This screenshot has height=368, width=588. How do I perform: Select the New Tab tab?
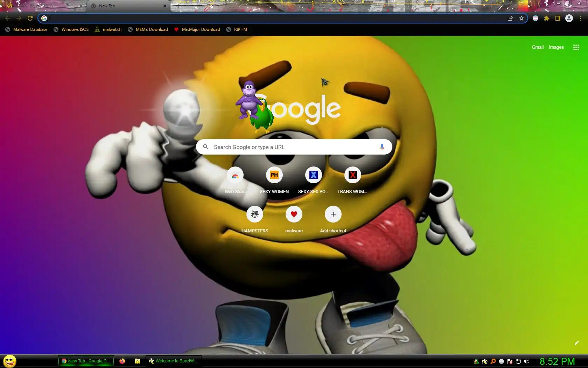click(128, 6)
